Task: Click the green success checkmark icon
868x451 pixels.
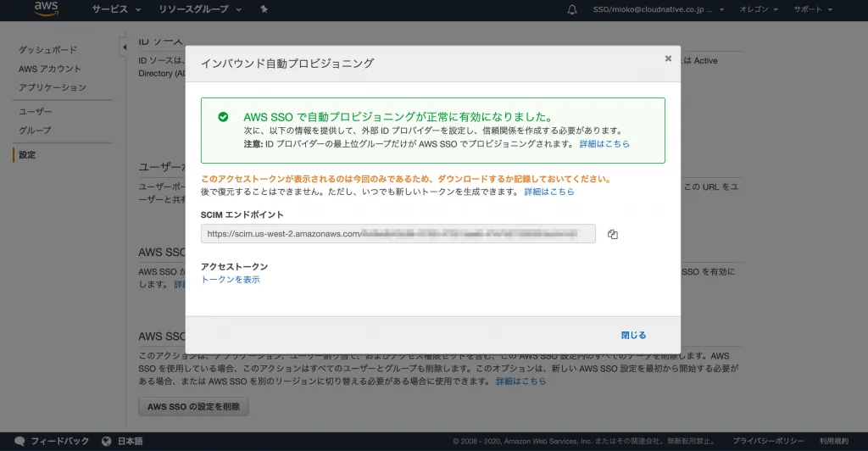Action: coord(223,117)
